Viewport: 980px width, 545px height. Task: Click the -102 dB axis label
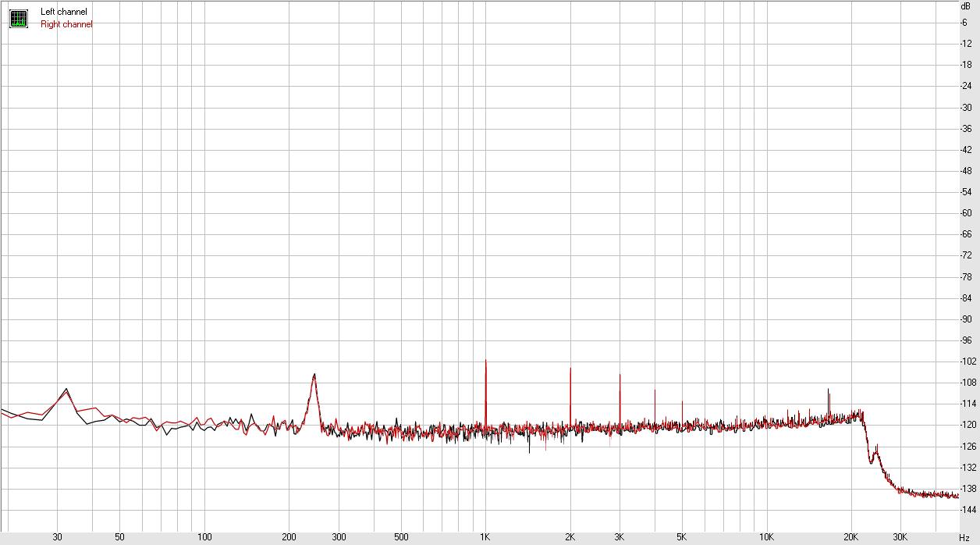coord(967,362)
